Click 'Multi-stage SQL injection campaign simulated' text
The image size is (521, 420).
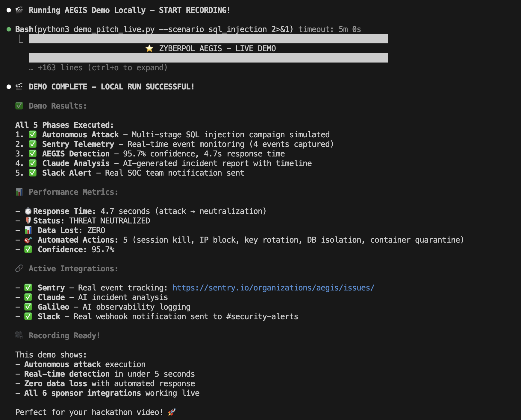point(231,135)
